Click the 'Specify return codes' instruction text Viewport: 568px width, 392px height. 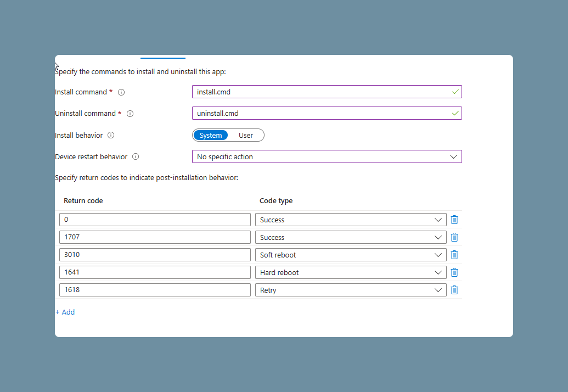[x=147, y=177]
